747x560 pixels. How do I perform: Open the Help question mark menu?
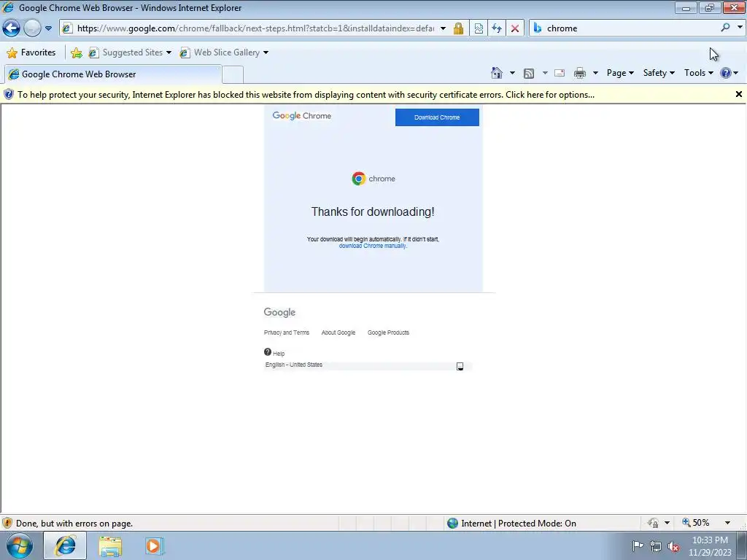[729, 73]
